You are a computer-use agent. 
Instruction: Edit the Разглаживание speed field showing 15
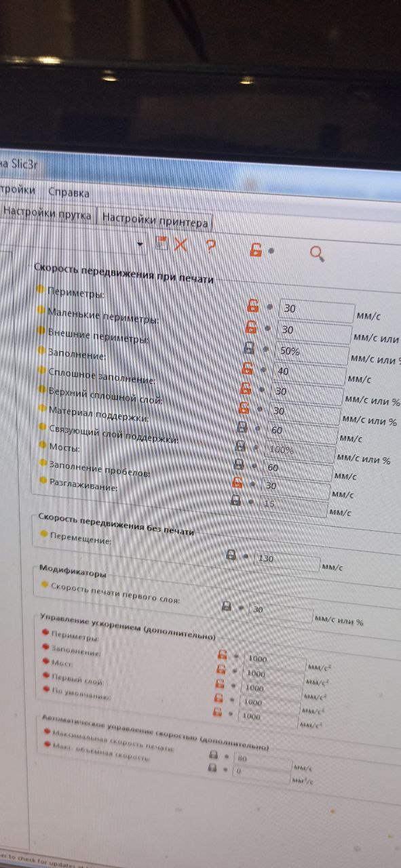293,505
